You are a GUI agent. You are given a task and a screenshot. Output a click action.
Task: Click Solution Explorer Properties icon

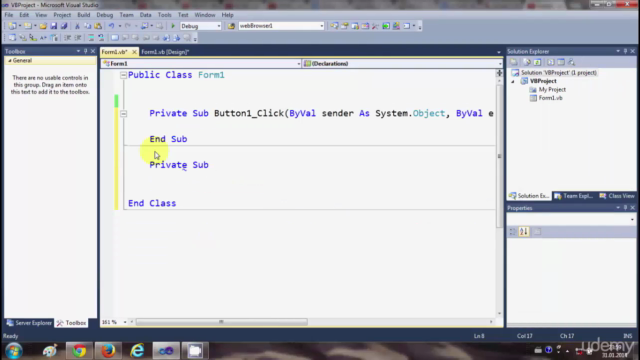pos(514,62)
